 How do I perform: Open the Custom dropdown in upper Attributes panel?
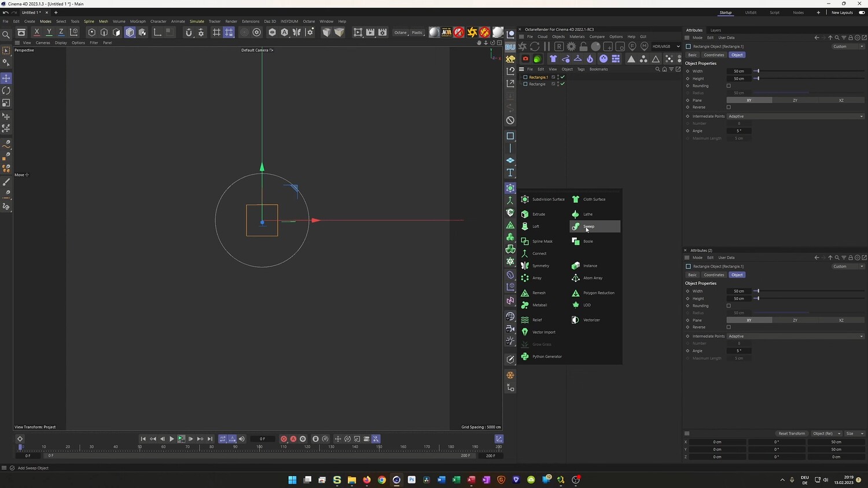(848, 46)
